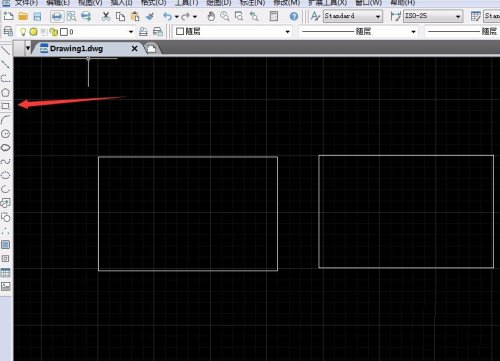This screenshot has height=361, width=500.
Task: Open the Layer Properties Manager
Action: point(8,32)
